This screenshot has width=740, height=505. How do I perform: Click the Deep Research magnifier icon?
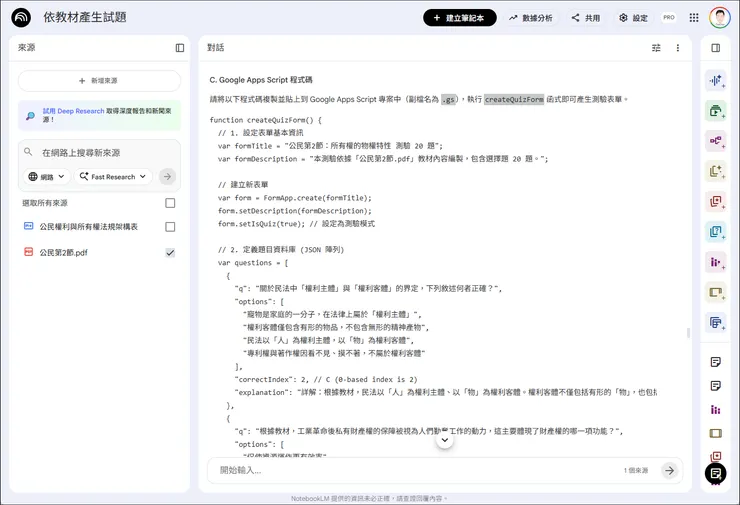point(30,116)
